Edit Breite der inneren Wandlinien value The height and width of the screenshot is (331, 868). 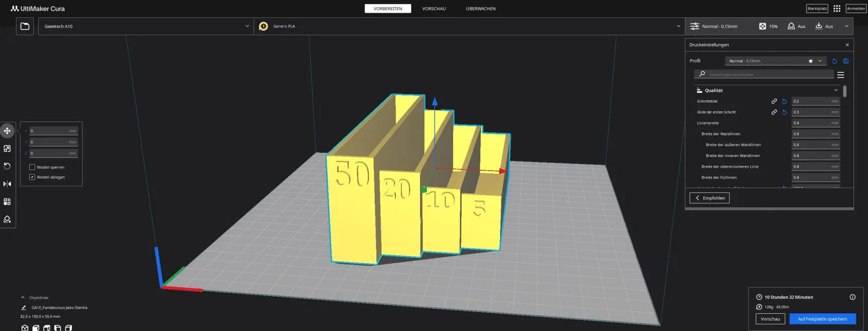pos(816,155)
